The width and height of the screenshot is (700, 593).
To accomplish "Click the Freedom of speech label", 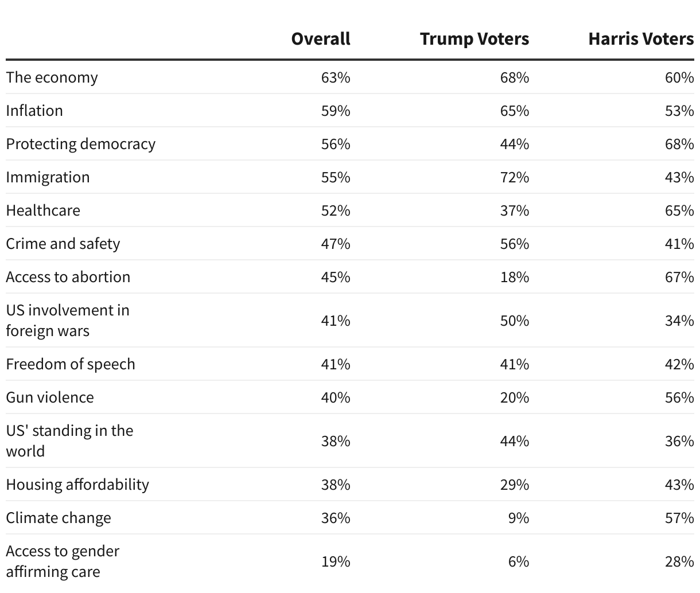I will 71,364.
